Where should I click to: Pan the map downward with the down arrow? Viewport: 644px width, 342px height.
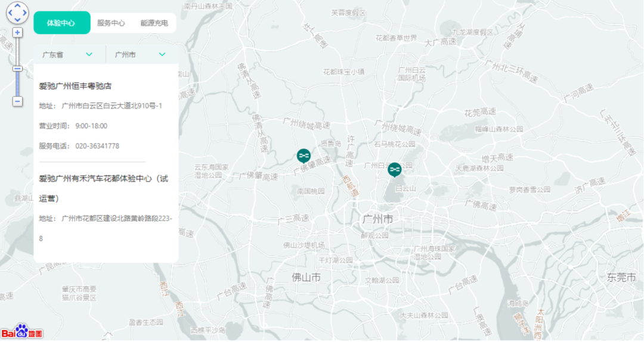click(x=17, y=20)
